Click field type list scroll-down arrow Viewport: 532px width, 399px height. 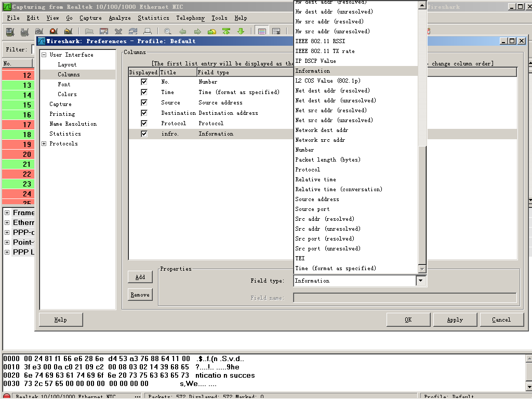tap(422, 269)
